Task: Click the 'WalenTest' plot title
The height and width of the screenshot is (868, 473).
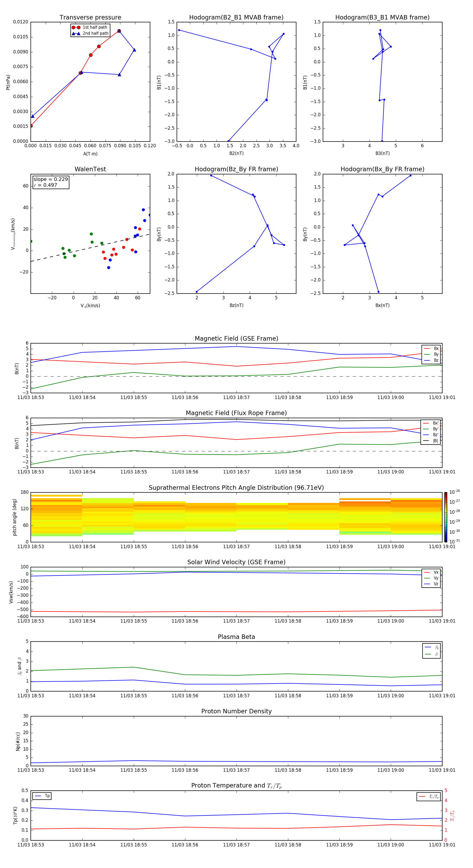Action: 90,169
